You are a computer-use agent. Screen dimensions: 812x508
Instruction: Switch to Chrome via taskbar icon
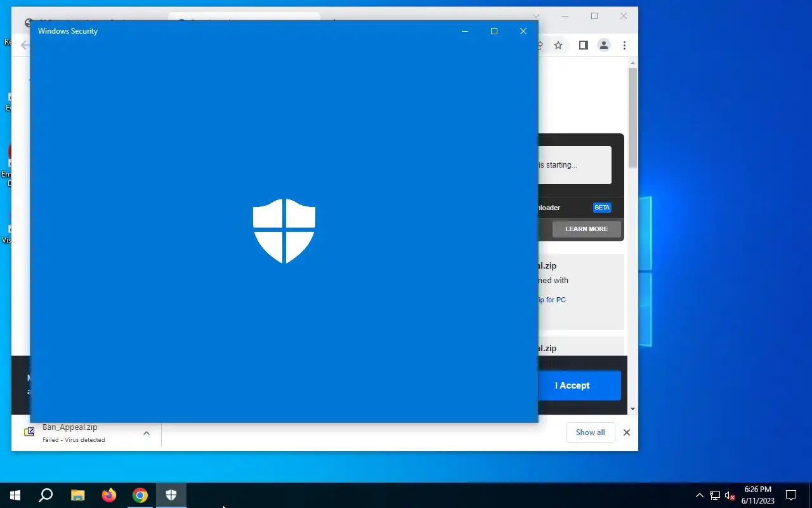pyautogui.click(x=140, y=495)
